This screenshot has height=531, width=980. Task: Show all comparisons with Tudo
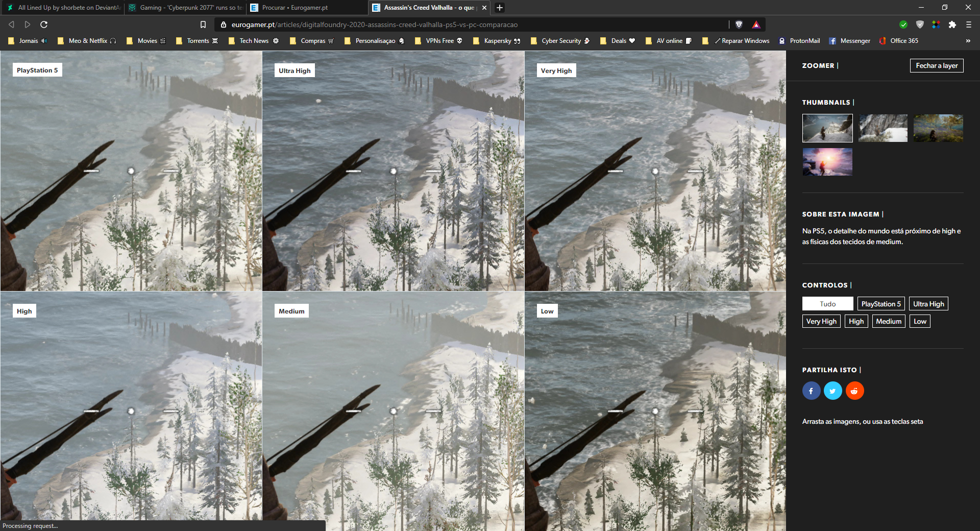(x=828, y=304)
